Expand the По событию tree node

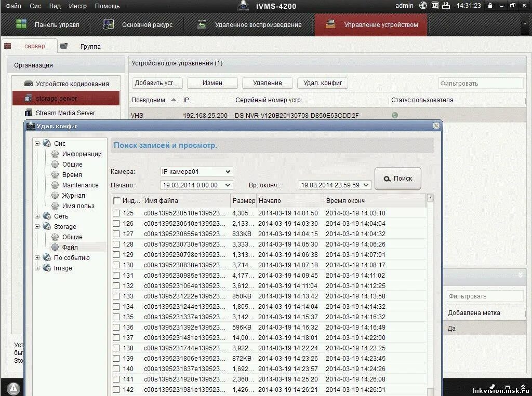click(37, 257)
